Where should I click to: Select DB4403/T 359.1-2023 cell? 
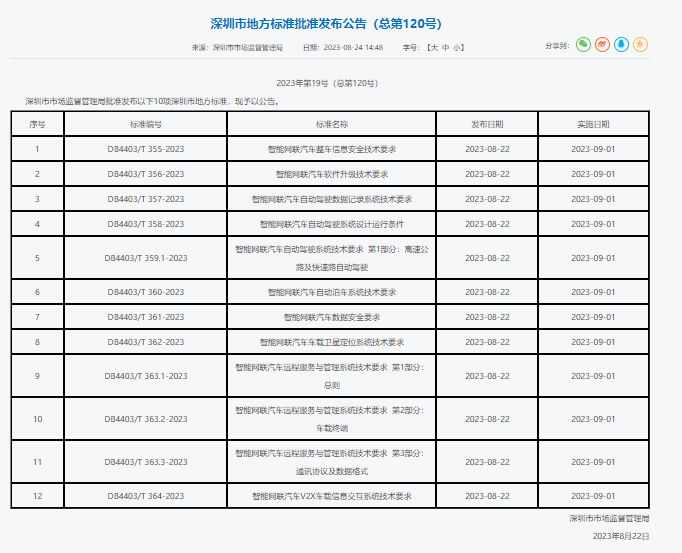tap(145, 258)
